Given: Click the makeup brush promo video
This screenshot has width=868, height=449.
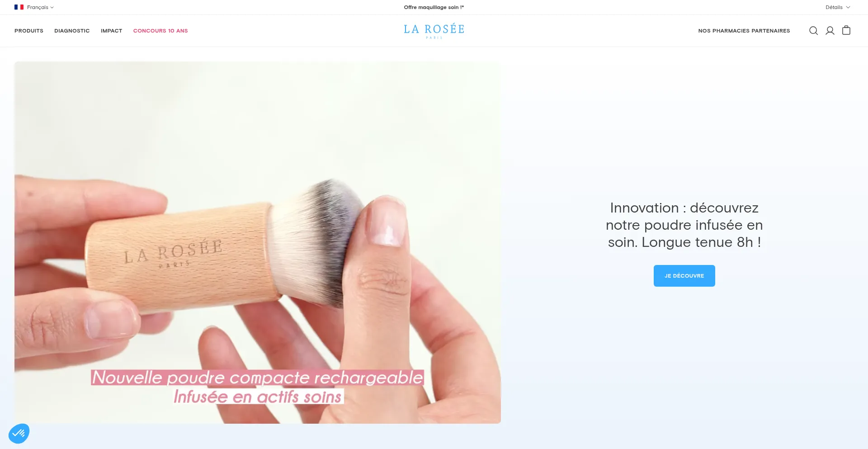Looking at the screenshot, I should click(x=258, y=242).
